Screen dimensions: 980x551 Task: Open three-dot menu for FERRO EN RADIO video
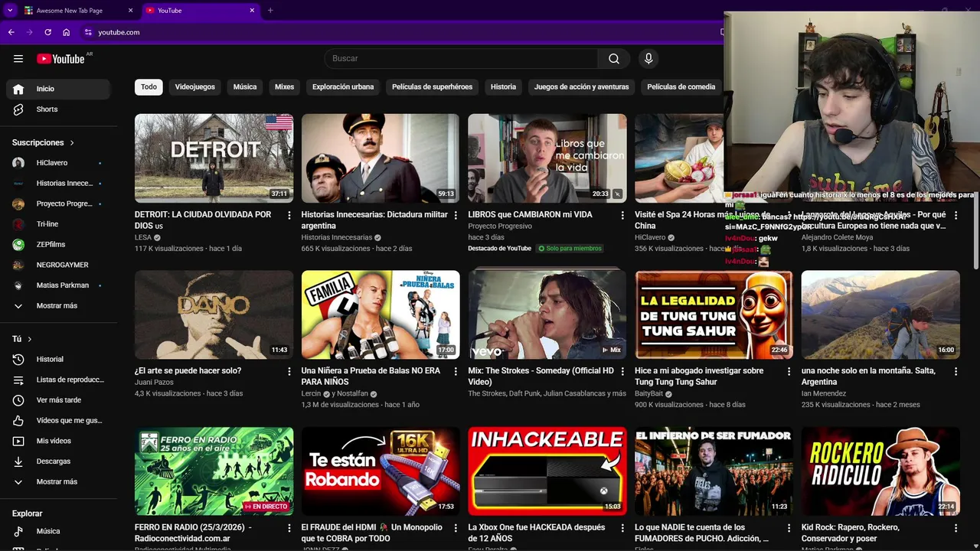[289, 528]
